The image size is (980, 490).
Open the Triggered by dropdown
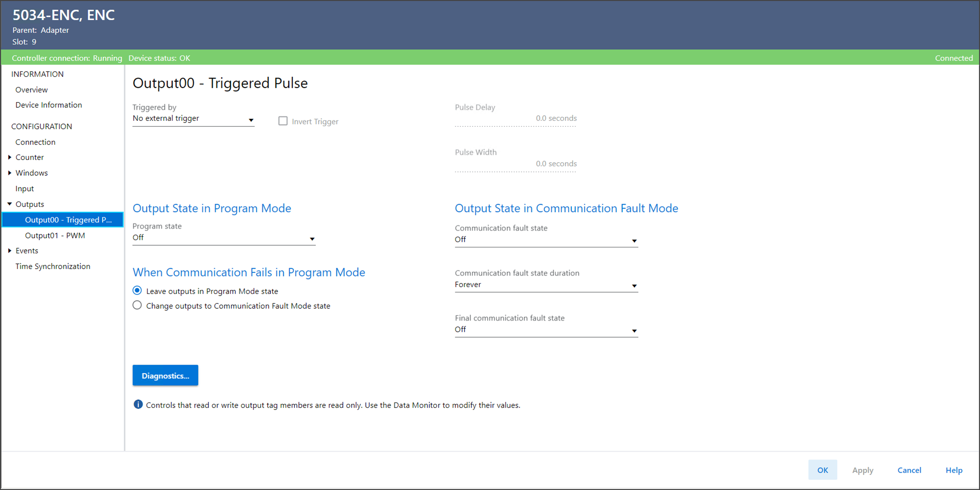[x=193, y=119]
